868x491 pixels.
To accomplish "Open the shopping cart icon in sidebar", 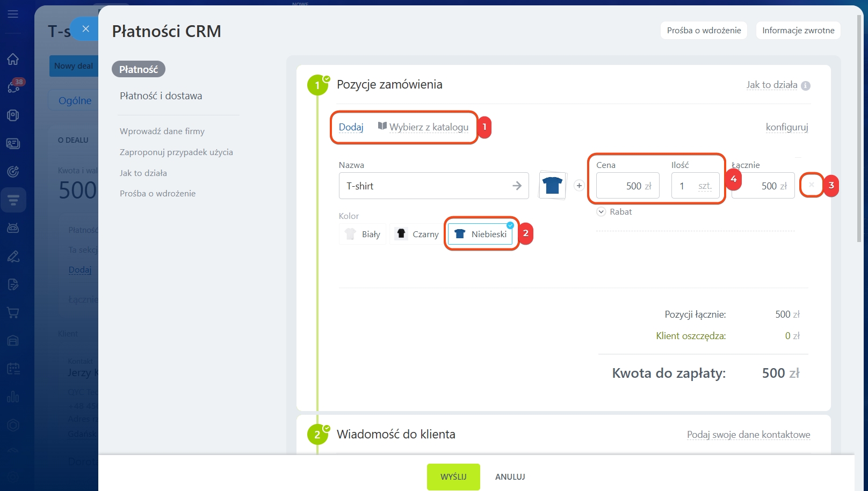I will click(13, 313).
